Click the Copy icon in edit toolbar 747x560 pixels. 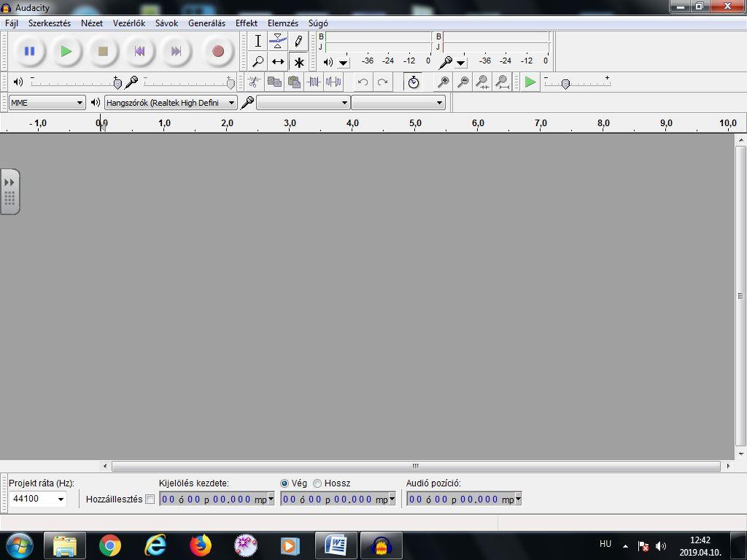coord(274,82)
